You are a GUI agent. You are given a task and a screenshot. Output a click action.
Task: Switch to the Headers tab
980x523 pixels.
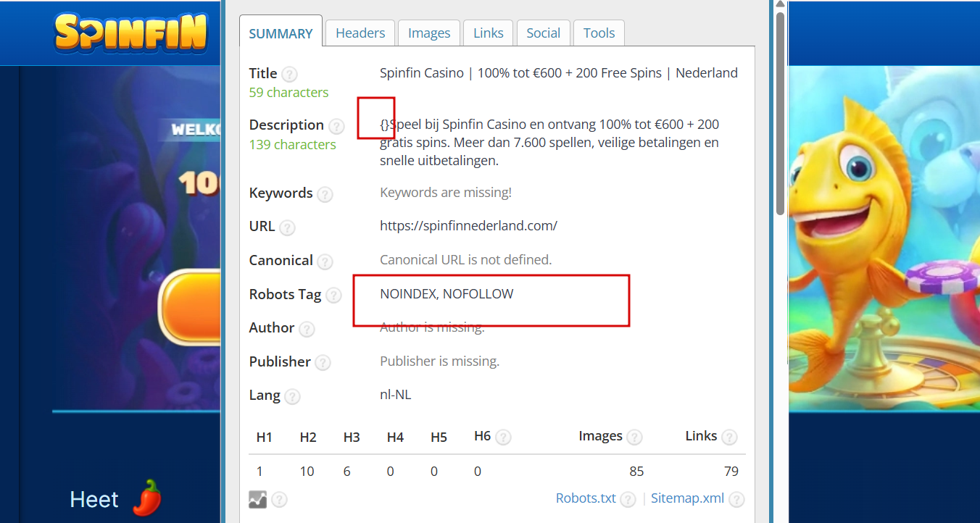360,33
